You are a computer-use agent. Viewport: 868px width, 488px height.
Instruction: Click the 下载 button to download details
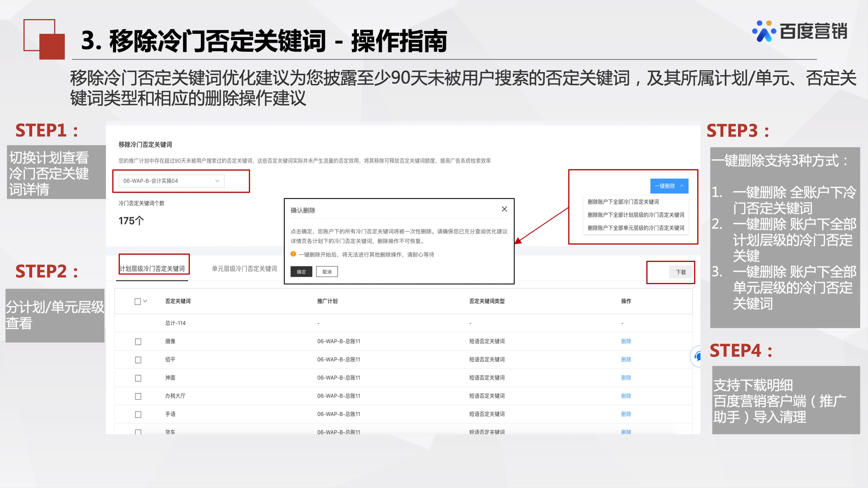[681, 272]
